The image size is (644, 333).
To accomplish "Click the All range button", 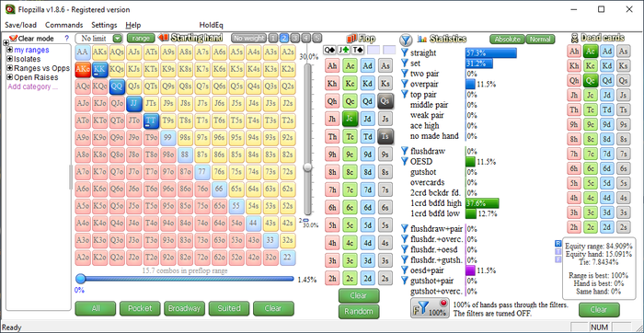I will coord(96,308).
